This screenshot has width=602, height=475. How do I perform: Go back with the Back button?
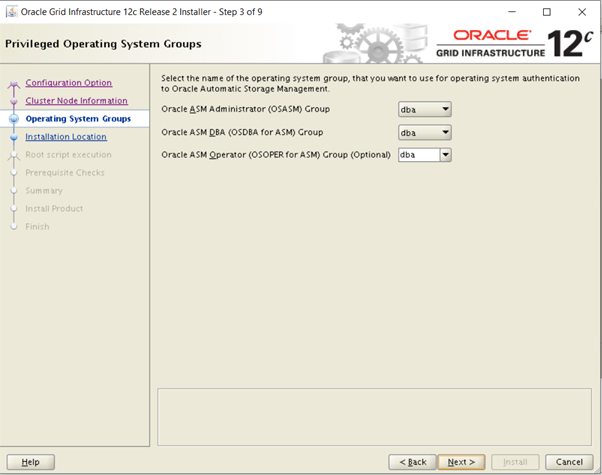[x=412, y=462]
